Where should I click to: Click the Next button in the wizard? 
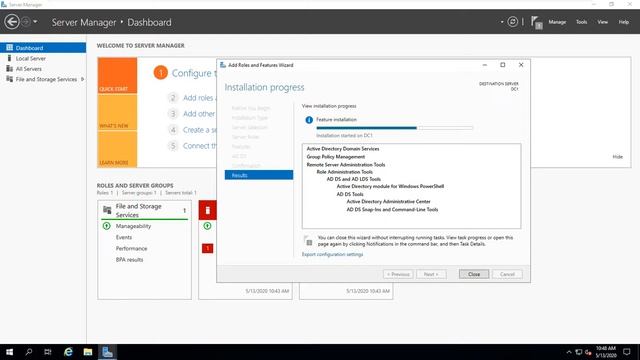[x=431, y=274]
